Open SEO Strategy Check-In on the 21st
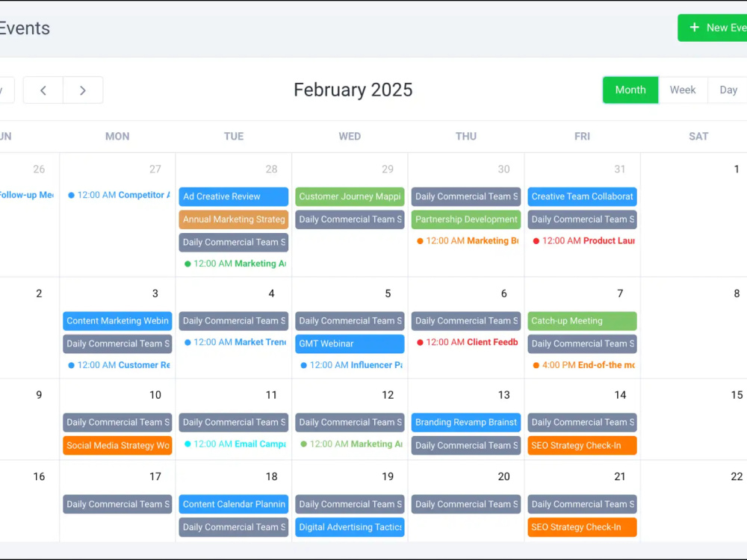 [x=582, y=527]
